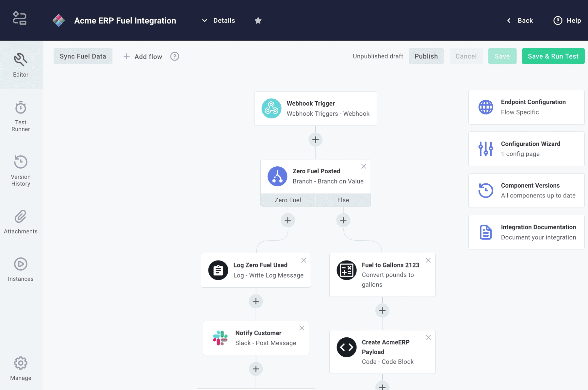This screenshot has height=390, width=588.
Task: Select the Slack icon on Notify Customer
Action: (x=220, y=338)
